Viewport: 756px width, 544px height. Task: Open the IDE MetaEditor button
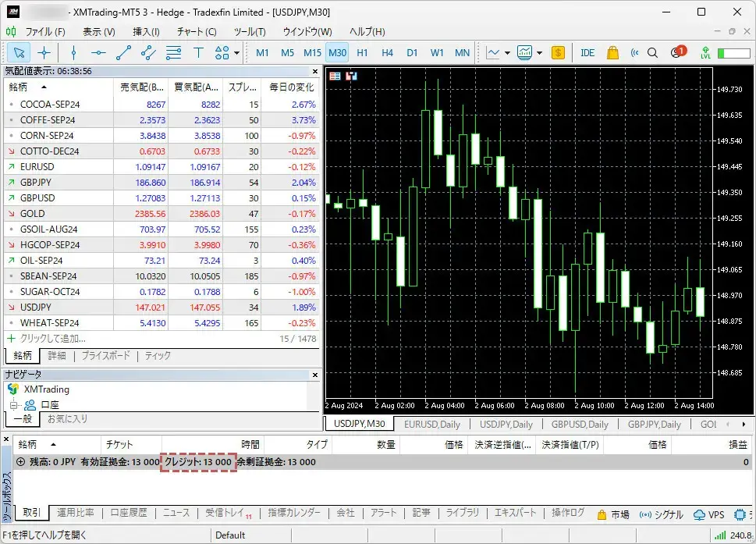tap(587, 52)
